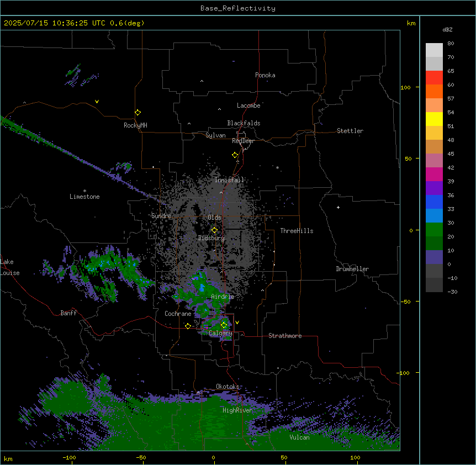The width and height of the screenshot is (476, 465).
Task: Click the yellow V marker northwest of RockyMH
Action: [97, 102]
